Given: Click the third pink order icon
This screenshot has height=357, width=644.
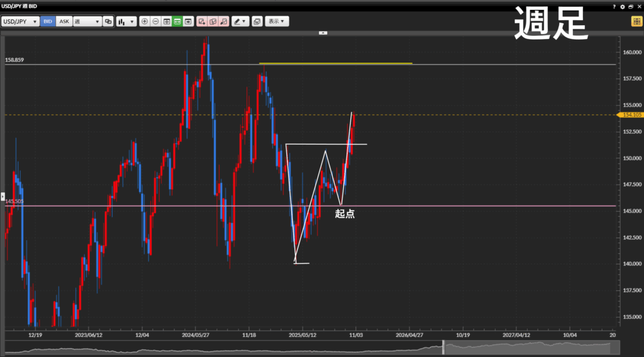Looking at the screenshot, I should [223, 21].
